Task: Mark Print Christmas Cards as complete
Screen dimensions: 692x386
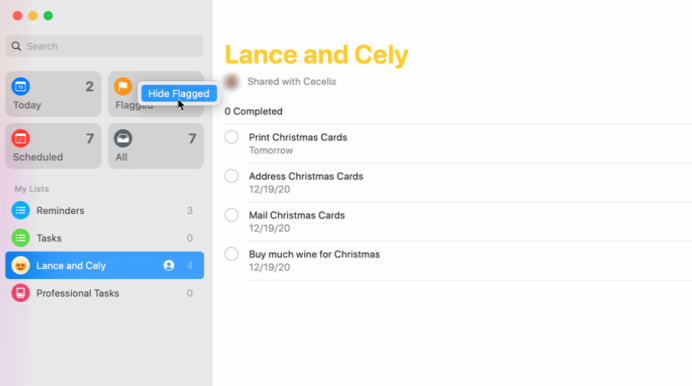Action: [232, 137]
